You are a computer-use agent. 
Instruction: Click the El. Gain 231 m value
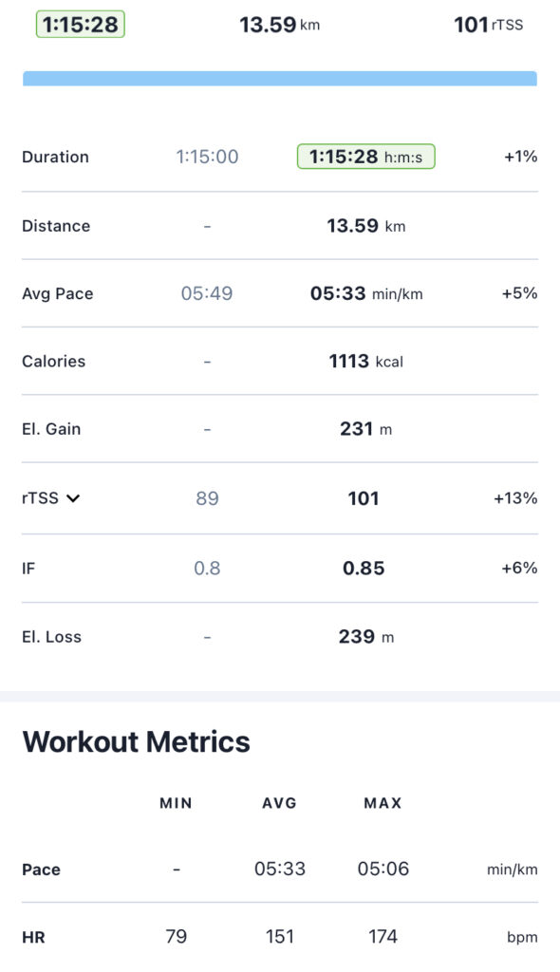click(365, 429)
